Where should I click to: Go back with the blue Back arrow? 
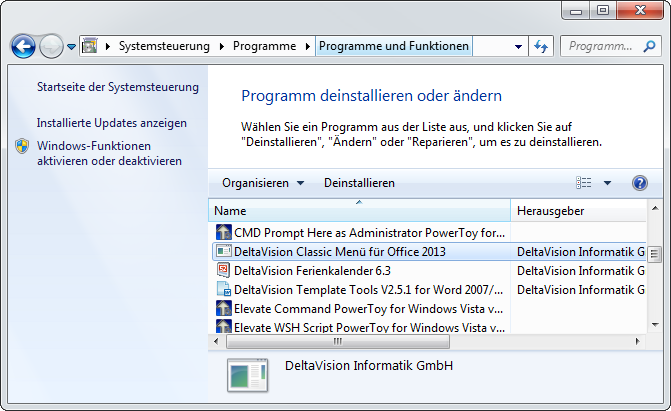coord(23,46)
